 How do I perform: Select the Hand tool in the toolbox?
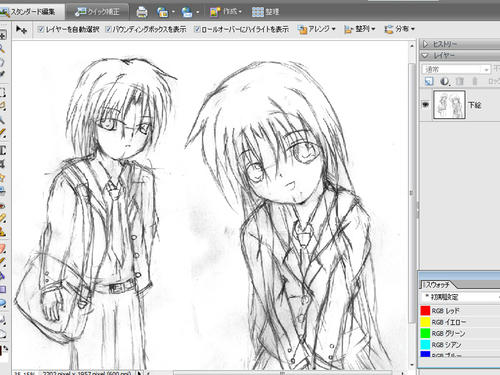pyautogui.click(x=2, y=62)
